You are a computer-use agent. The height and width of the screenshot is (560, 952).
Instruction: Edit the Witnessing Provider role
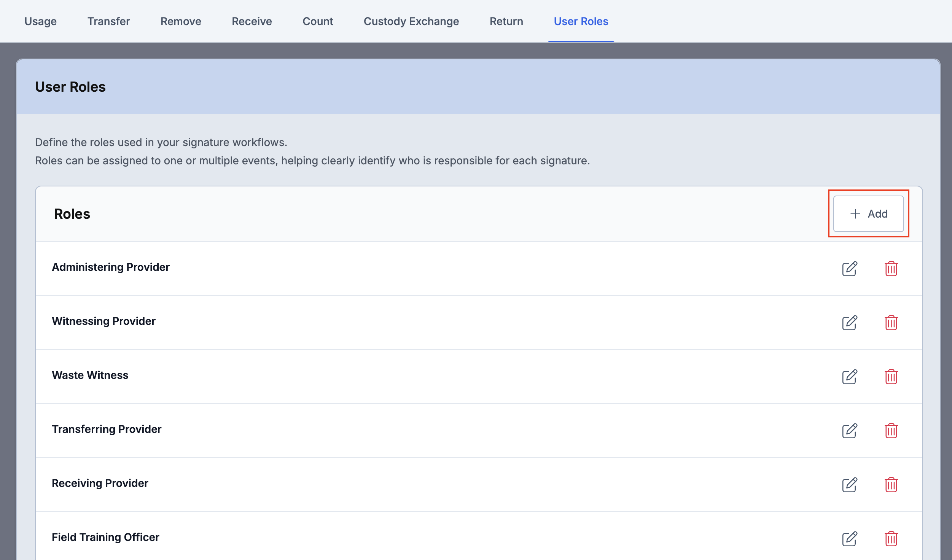click(x=849, y=323)
